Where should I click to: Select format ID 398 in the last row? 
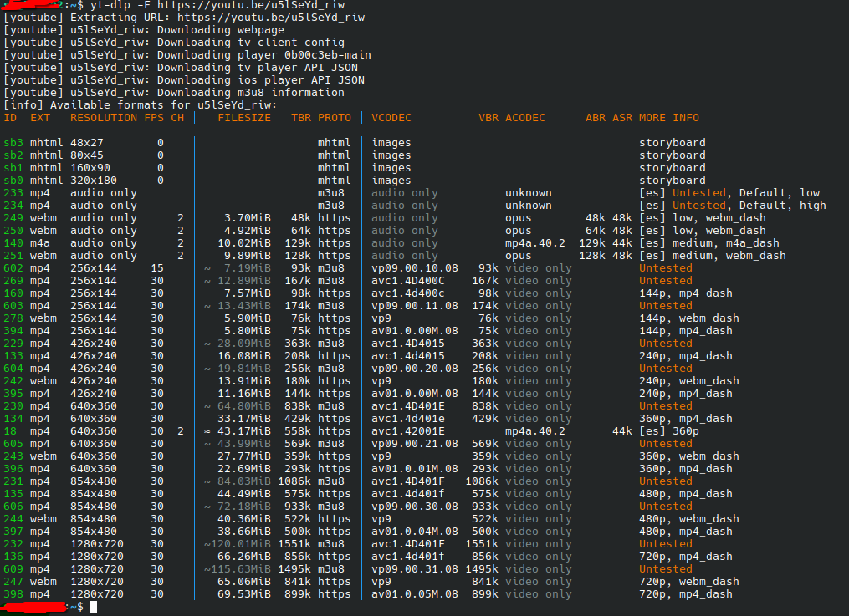[x=13, y=594]
